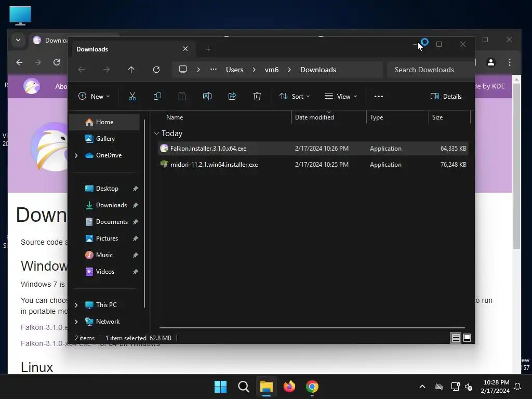Screen dimensions: 532x399
Task: Open the Sort dropdown
Action: tap(295, 96)
